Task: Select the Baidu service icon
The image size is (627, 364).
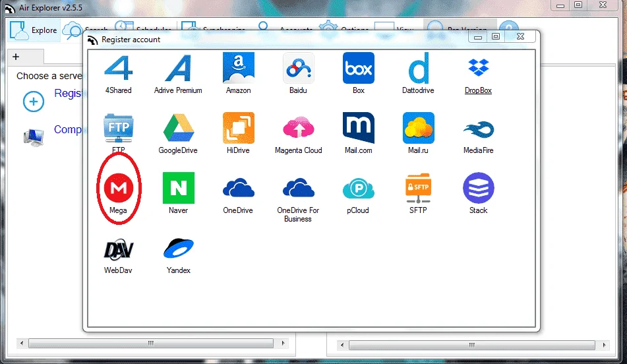Action: [x=298, y=69]
